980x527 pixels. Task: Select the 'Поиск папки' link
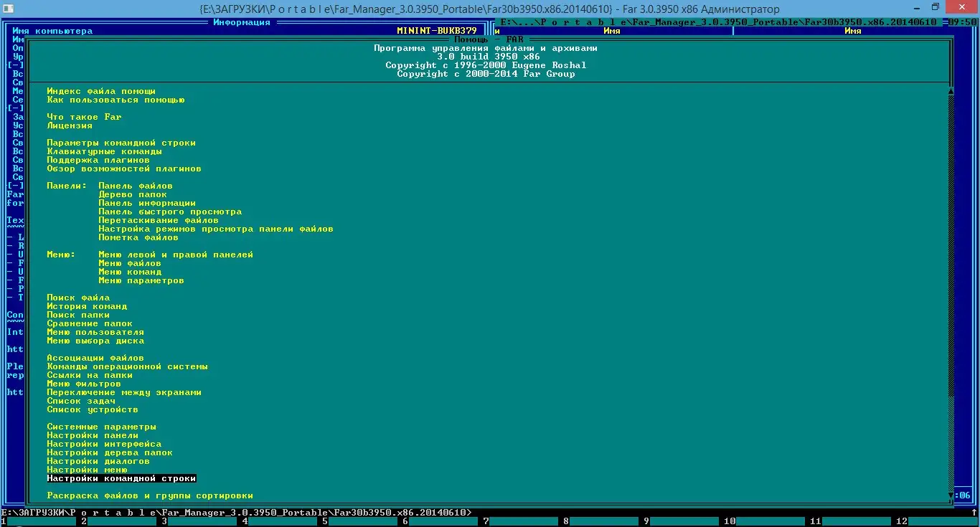(78, 315)
